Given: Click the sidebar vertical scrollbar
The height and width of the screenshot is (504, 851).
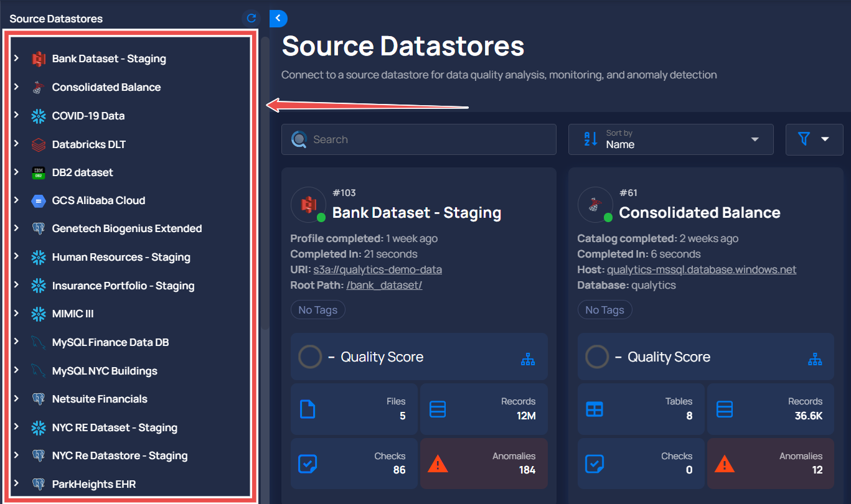Looking at the screenshot, I should [265, 183].
